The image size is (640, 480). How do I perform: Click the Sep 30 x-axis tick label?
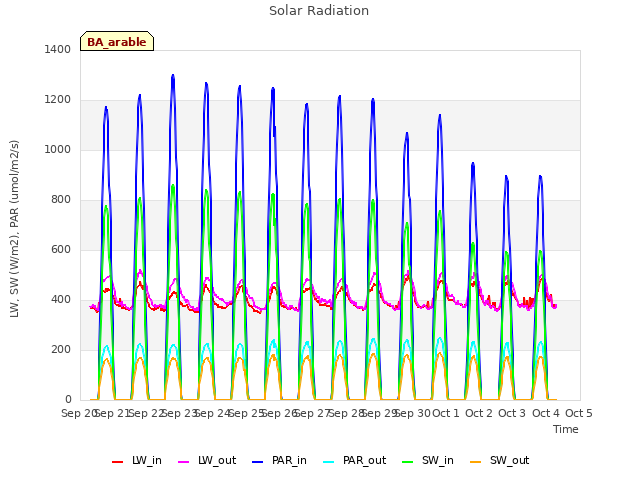(x=413, y=413)
